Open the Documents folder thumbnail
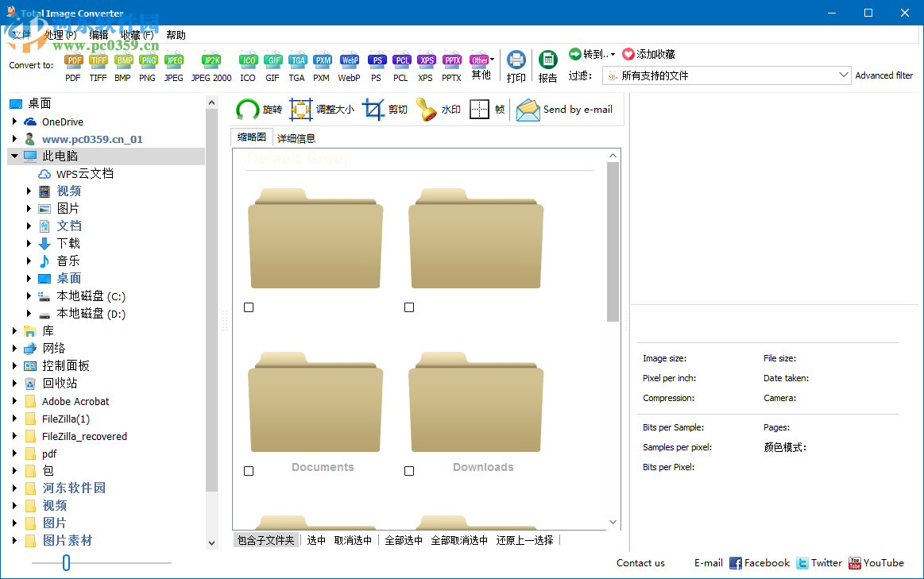Screen dimensions: 924x579 (315, 405)
